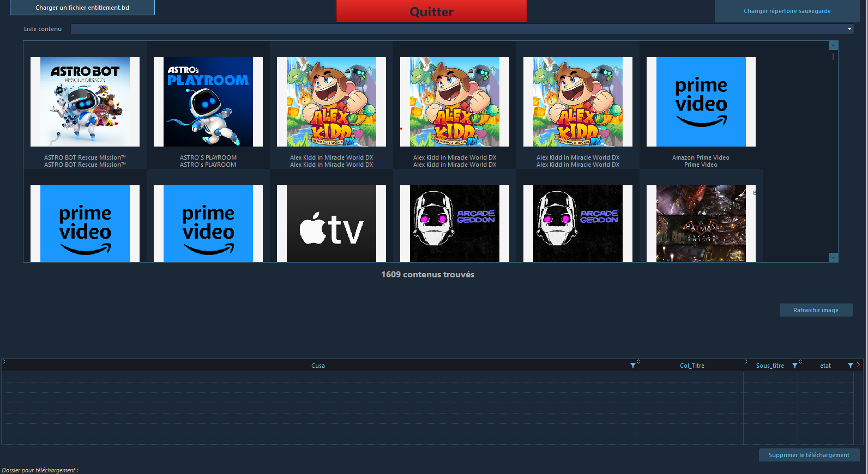Select the Amazon Prime Video cover labeled below
868x474 pixels.
pos(701,102)
